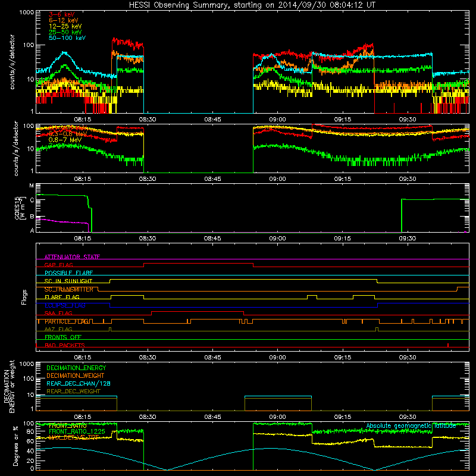Click the 08:15 tick under decimation panel
The height and width of the screenshot is (476, 476).
[x=83, y=417]
